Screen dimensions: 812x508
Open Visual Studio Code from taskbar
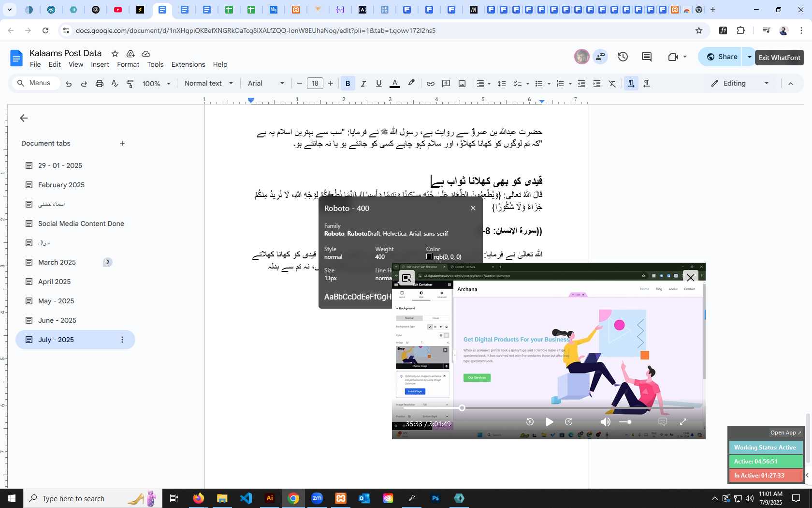click(x=246, y=498)
